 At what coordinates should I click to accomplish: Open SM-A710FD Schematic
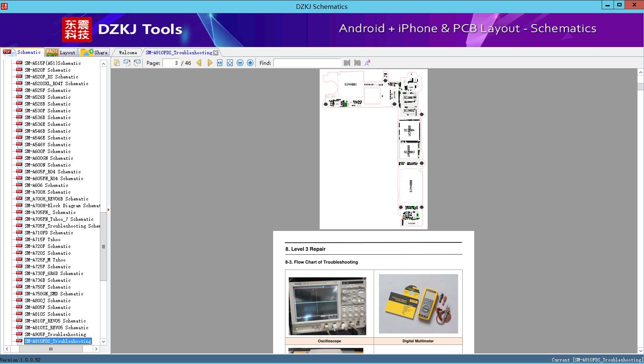click(49, 233)
